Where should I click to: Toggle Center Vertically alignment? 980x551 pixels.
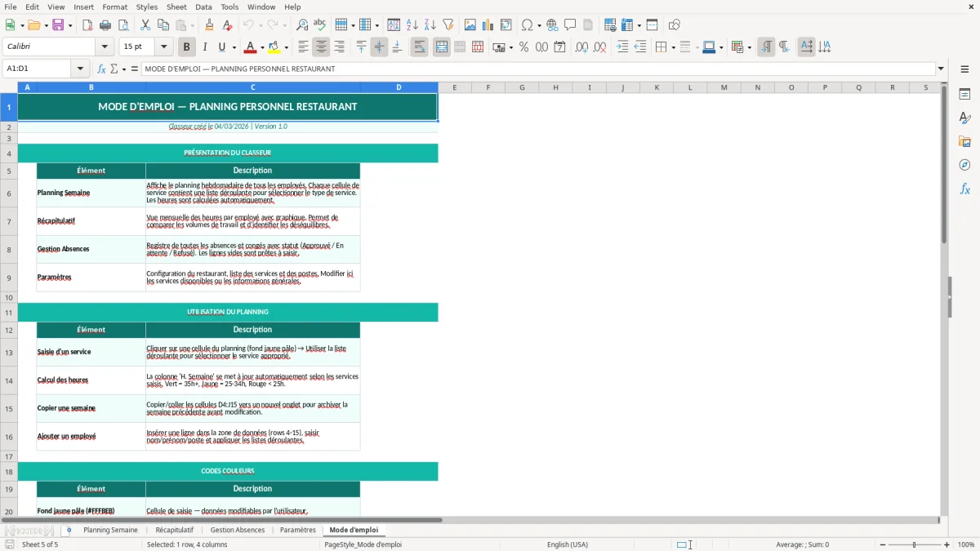click(x=379, y=47)
